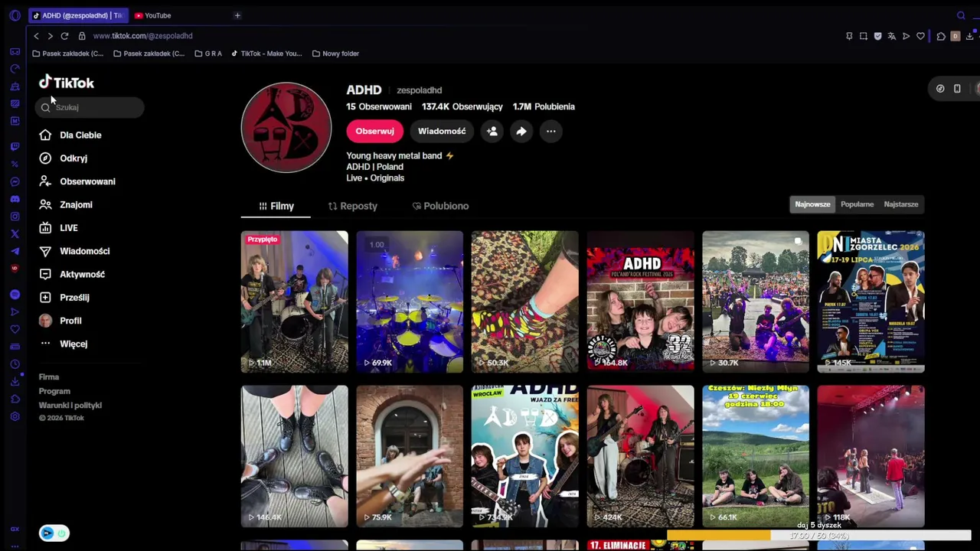The image size is (980, 551).
Task: Open Discord from the browser sidebar
Action: (x=15, y=199)
